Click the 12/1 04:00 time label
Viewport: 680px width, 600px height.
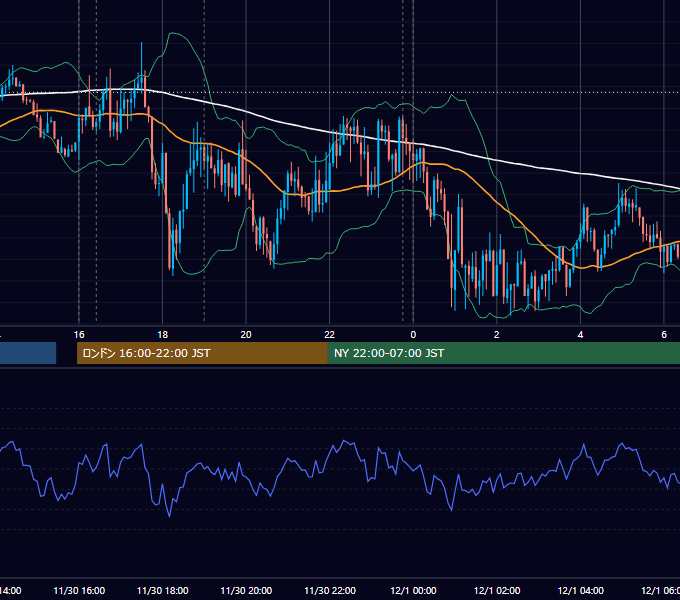581,591
